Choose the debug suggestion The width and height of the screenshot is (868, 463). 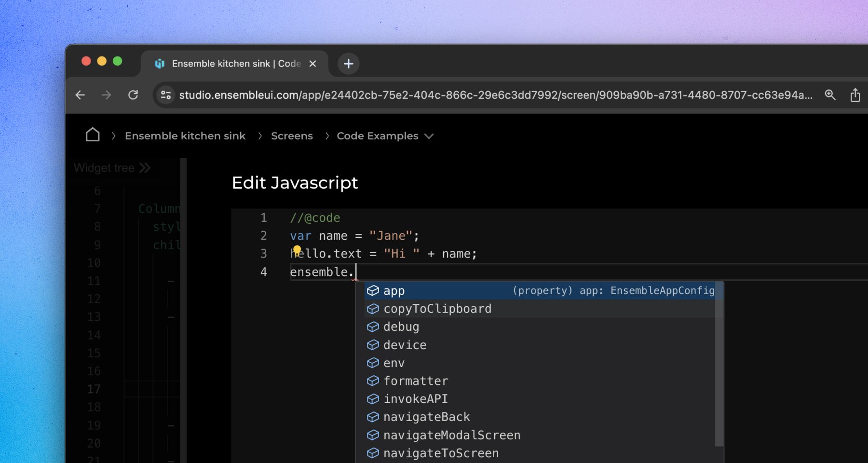point(540,327)
